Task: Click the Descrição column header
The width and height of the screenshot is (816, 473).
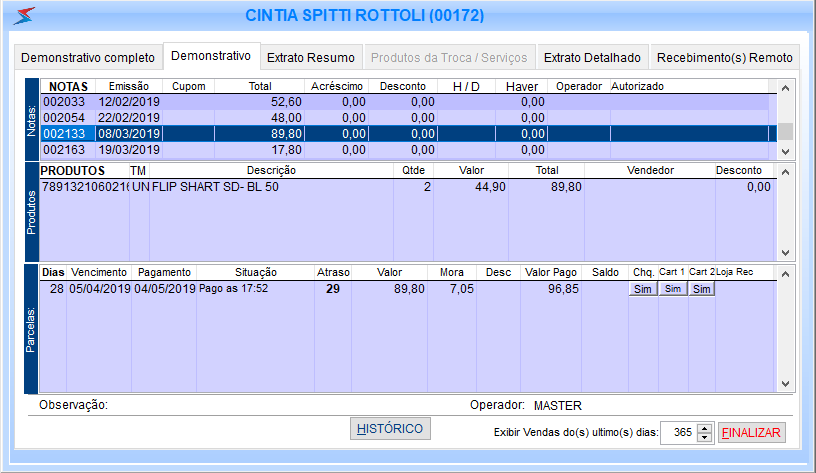Action: click(271, 171)
